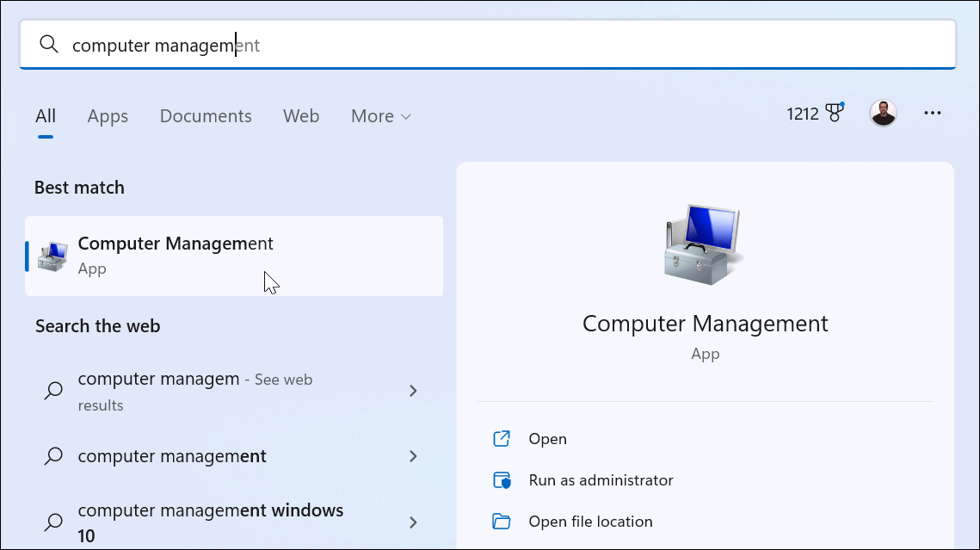Click Open file location

coord(590,521)
